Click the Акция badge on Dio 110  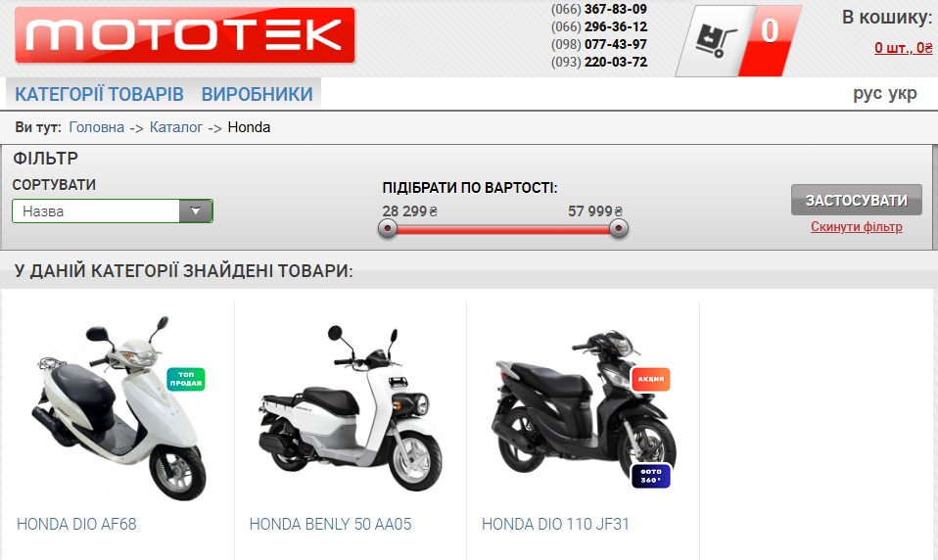tap(651, 379)
